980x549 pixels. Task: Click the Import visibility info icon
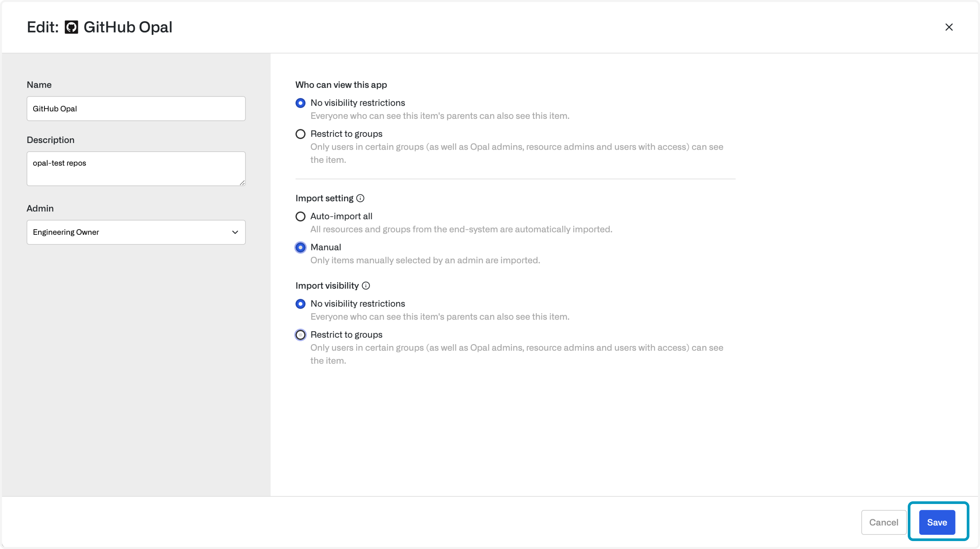[366, 285]
